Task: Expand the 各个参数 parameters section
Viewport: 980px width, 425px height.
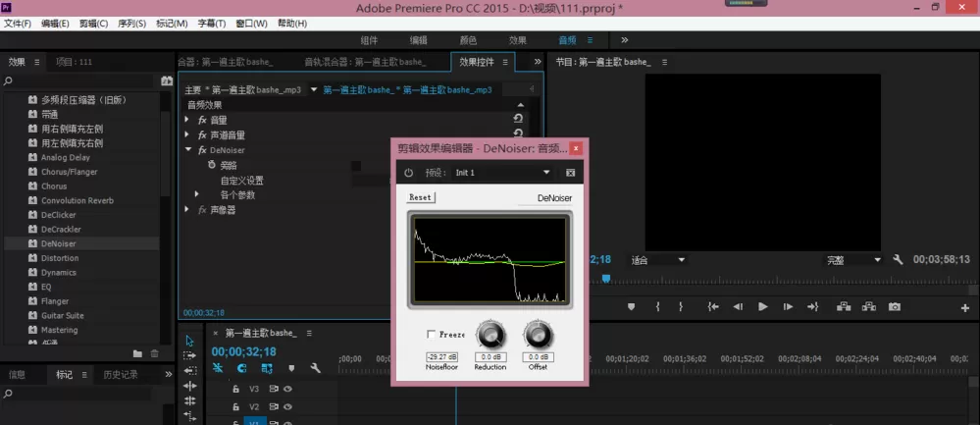Action: coord(196,195)
